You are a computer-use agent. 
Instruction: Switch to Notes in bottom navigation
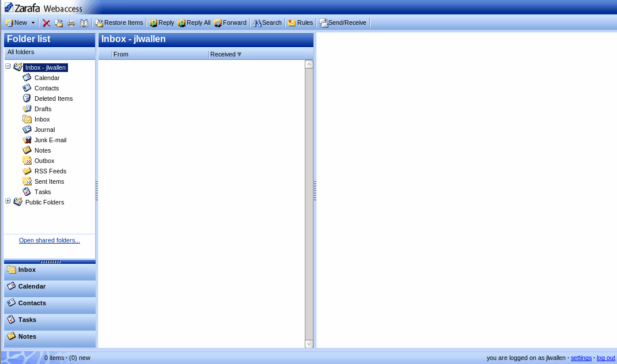50,339
